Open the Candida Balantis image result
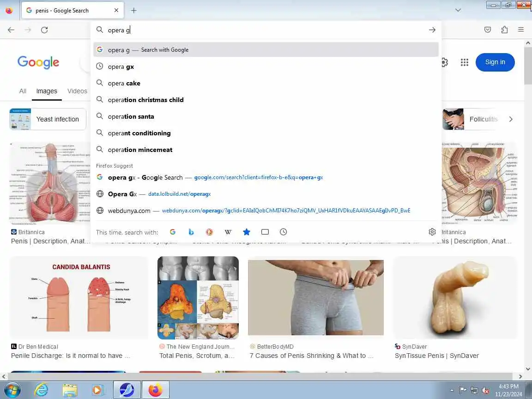Viewport: 532px width, 399px height. (79, 297)
